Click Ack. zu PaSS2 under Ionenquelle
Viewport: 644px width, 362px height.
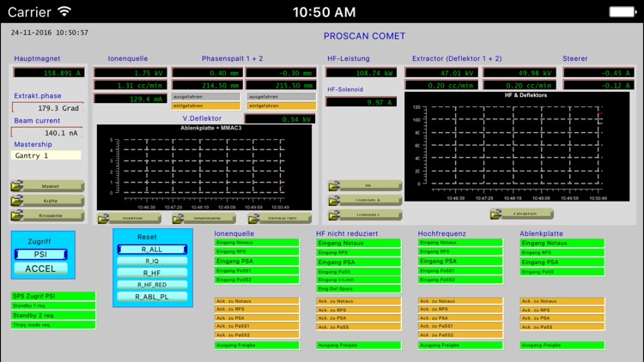(x=257, y=335)
